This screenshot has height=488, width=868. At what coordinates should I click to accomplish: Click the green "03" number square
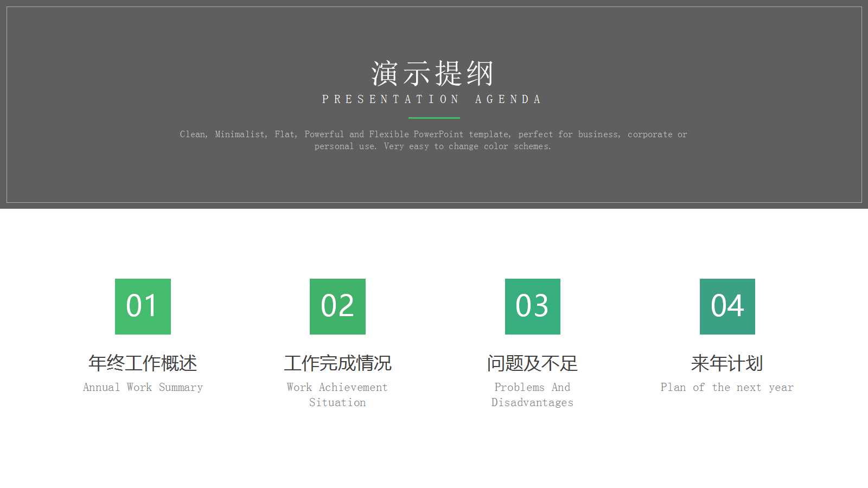coord(532,306)
